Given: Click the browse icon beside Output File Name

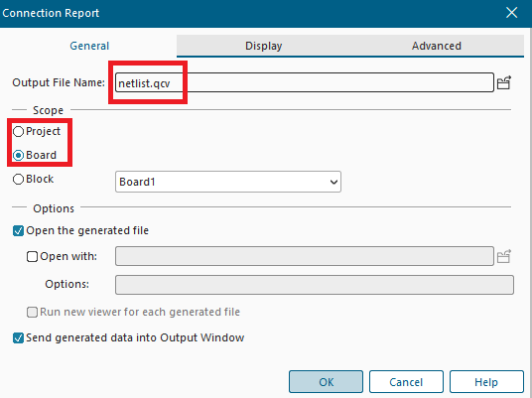Looking at the screenshot, I should (x=504, y=82).
